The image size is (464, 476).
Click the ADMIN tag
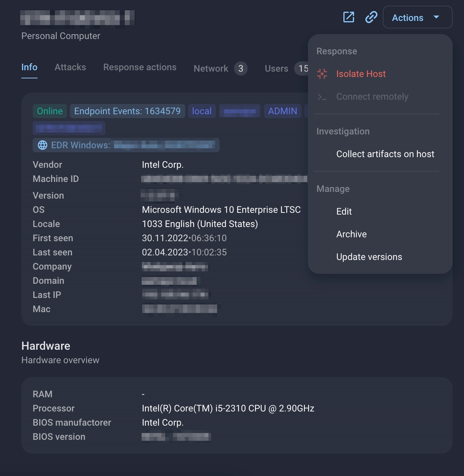coord(283,111)
